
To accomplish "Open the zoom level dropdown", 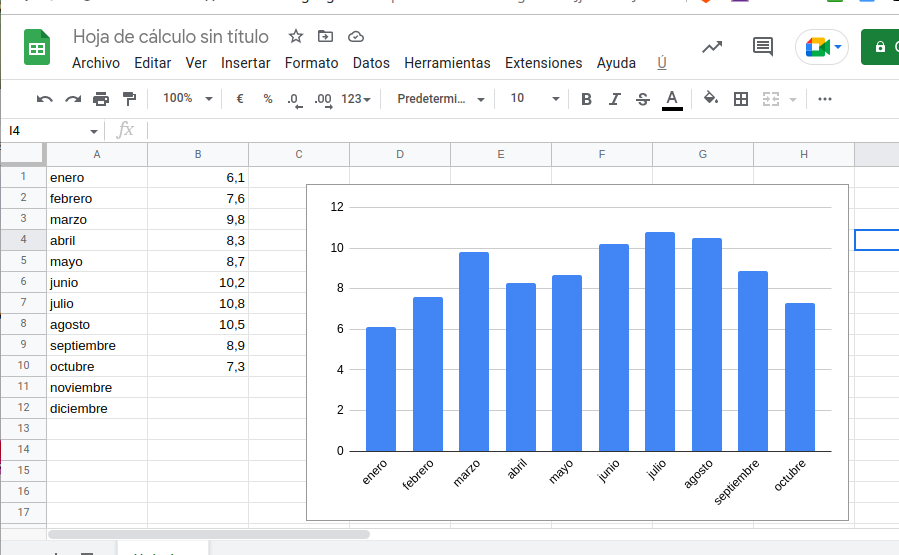I will tap(188, 99).
